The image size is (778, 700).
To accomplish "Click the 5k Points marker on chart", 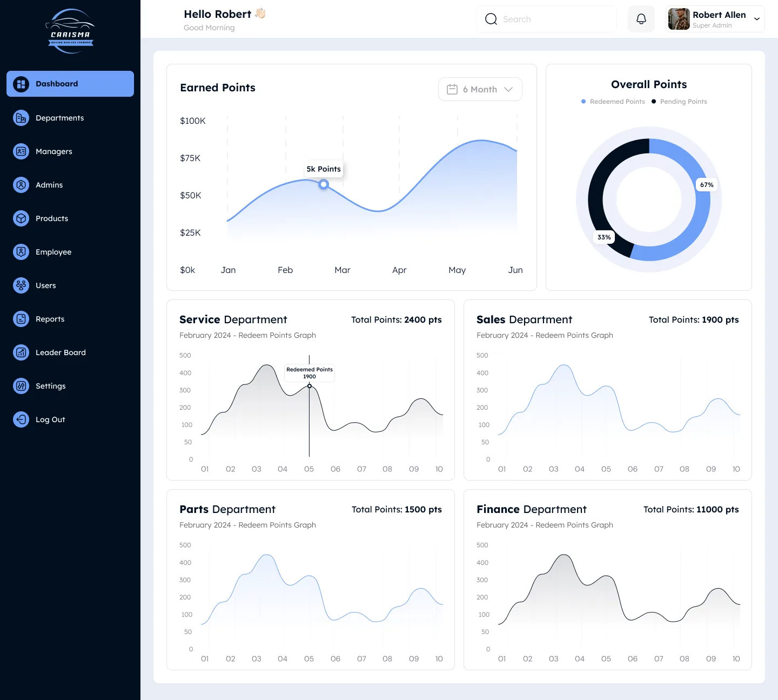I will click(x=324, y=184).
